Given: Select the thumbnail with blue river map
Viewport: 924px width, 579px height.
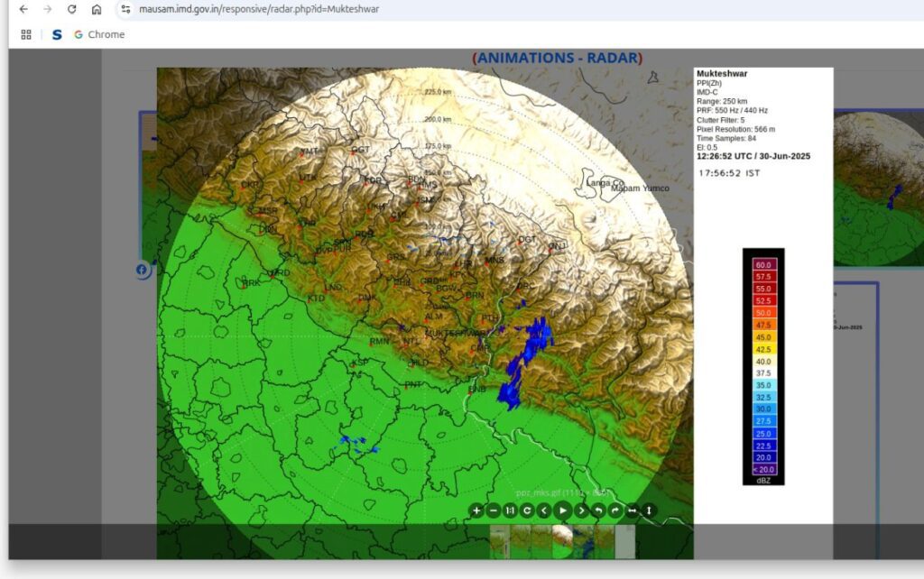Looking at the screenshot, I should point(584,541).
